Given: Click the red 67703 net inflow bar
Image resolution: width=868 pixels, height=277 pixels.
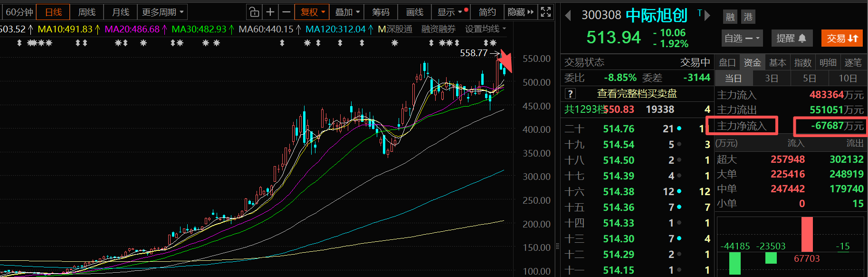Looking at the screenshot, I should click(807, 234).
